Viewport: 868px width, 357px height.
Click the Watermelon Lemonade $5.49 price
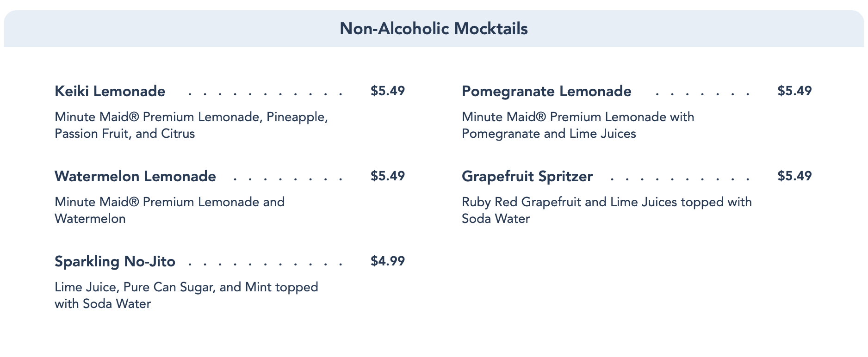387,176
